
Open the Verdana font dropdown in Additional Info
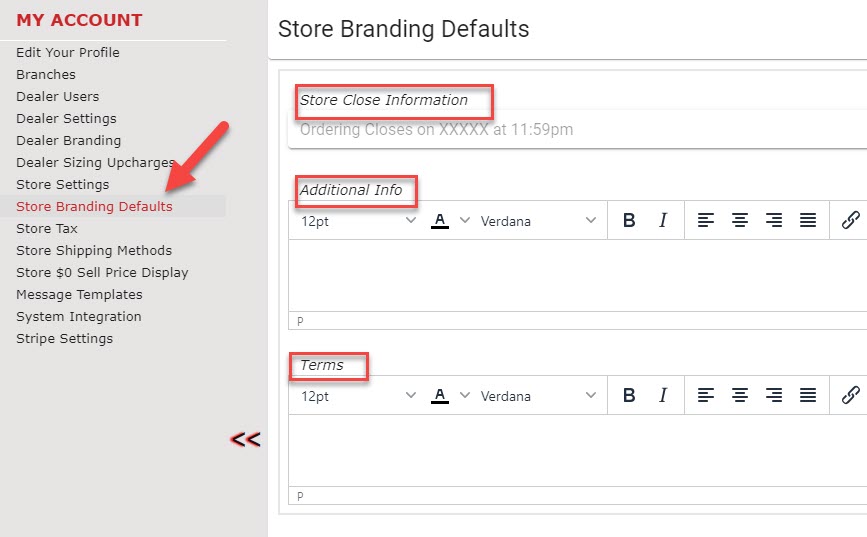coord(538,221)
